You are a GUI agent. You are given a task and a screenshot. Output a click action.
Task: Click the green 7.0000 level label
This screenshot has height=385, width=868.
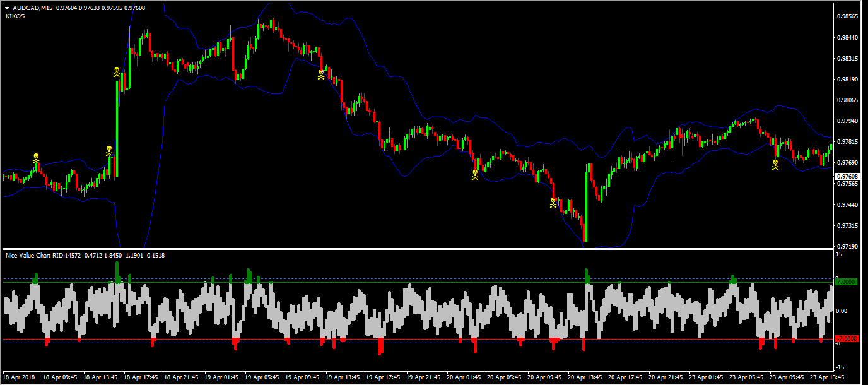tap(846, 282)
